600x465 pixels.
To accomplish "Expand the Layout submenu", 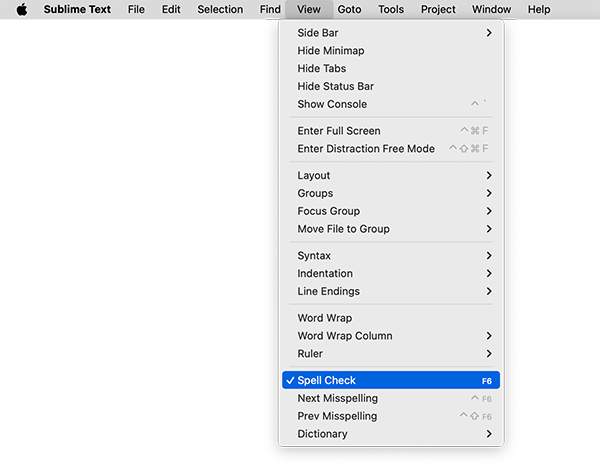I will click(391, 175).
